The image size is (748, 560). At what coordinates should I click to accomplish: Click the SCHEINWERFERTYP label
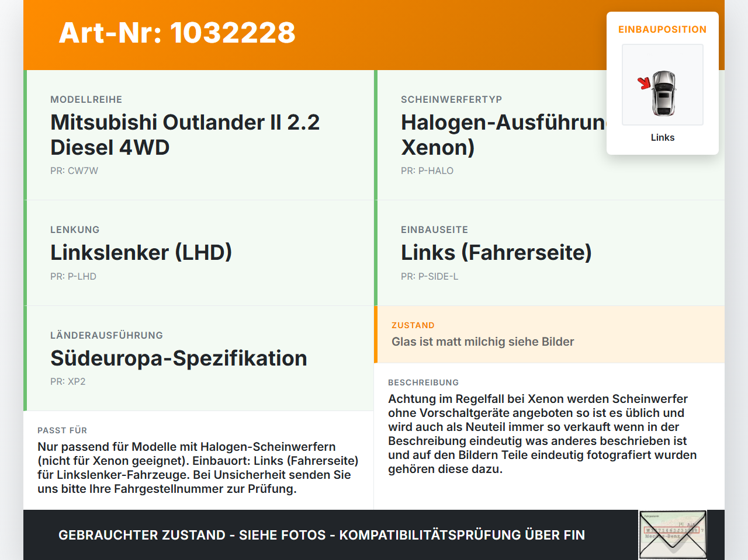pyautogui.click(x=452, y=99)
